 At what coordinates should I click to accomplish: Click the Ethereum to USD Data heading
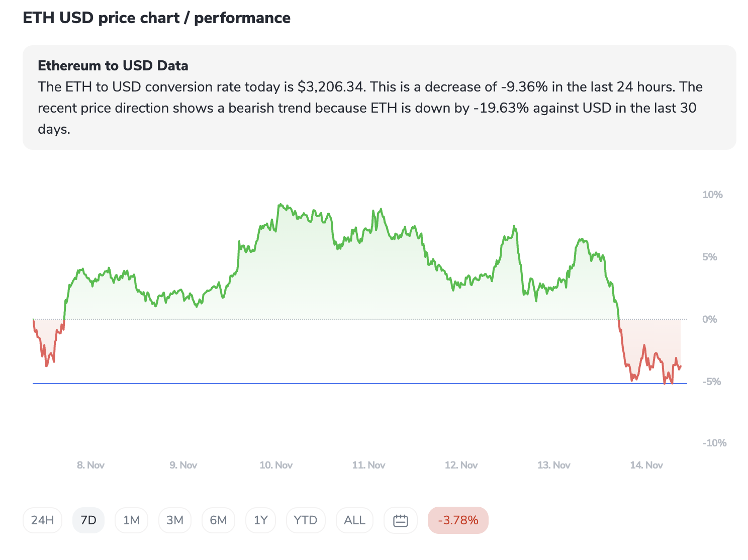[113, 66]
